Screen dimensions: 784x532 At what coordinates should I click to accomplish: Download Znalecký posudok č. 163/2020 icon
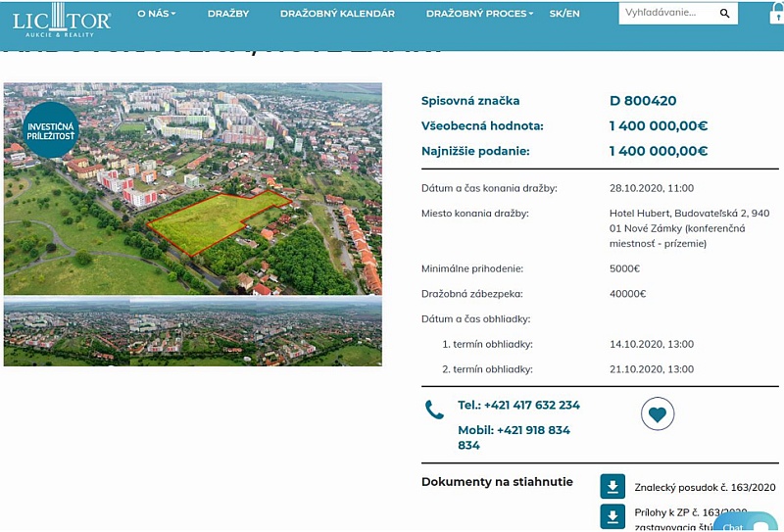point(612,487)
